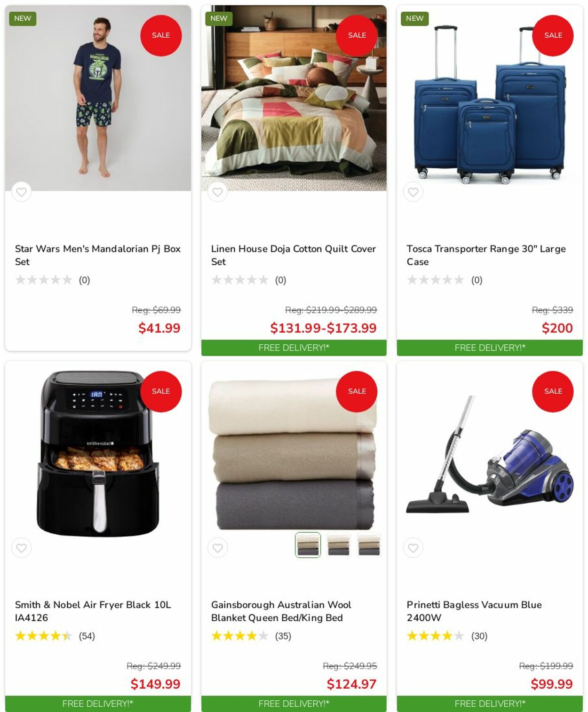Click FREE DELIVERY banner under vacuum
This screenshot has height=712, width=588.
click(490, 704)
